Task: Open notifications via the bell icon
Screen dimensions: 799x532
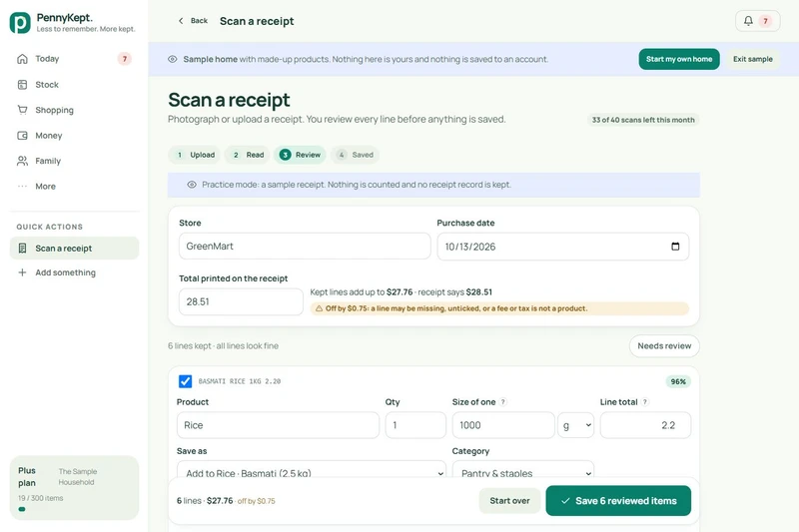Action: [x=748, y=21]
